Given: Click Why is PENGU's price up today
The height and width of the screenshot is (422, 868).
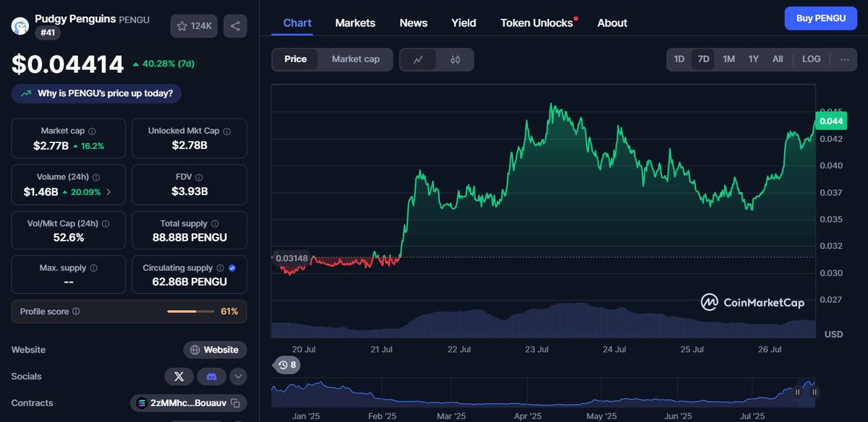Looking at the screenshot, I should click(96, 93).
